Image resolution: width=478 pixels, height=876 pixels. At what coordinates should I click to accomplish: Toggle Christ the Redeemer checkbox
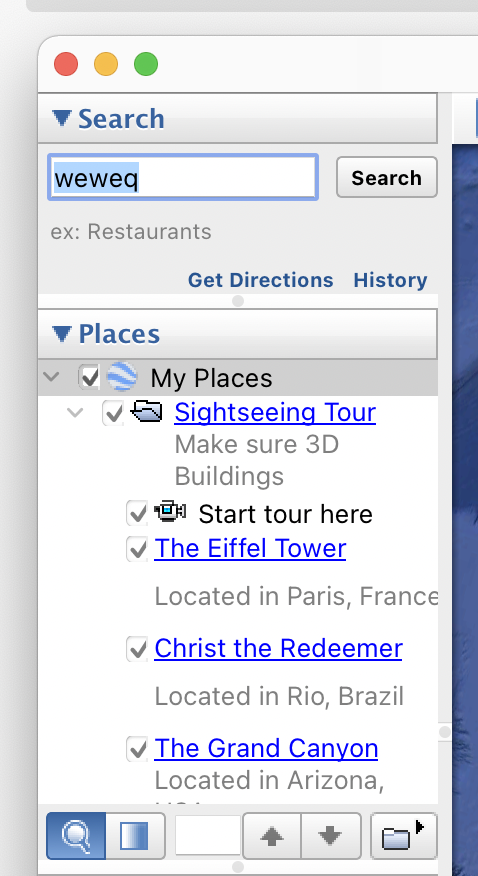point(137,649)
